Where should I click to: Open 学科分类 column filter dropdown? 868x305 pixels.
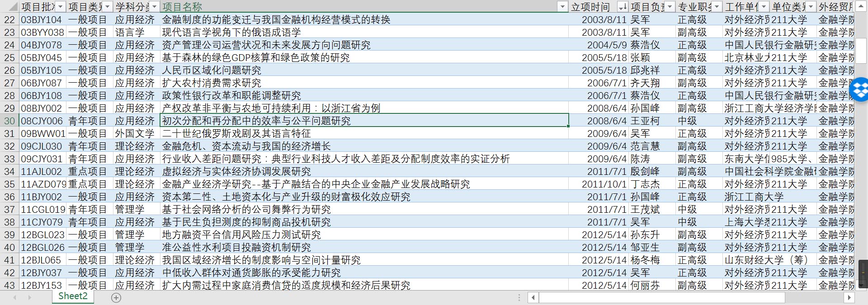(154, 6)
